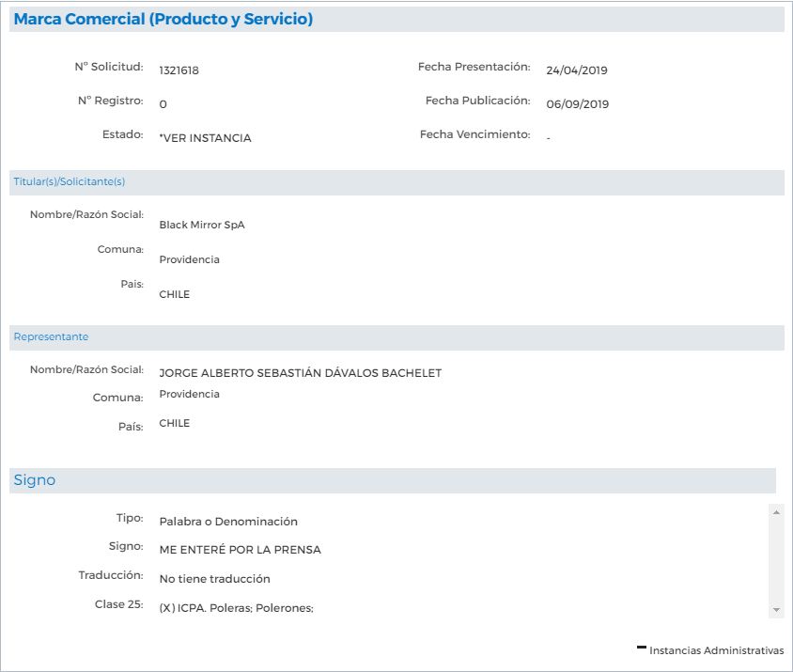Open the *VER INSTANCIA status value

(205, 138)
